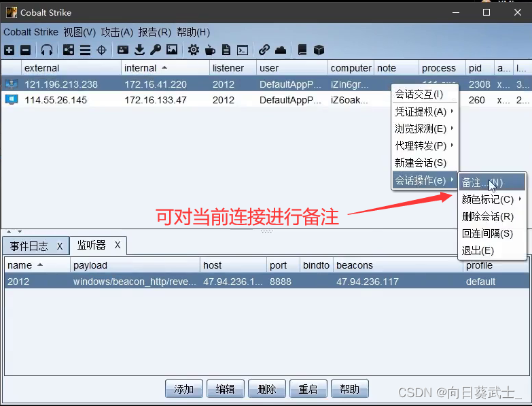The width and height of the screenshot is (532, 406).
Task: Expand the 会话操作(e) submenu entry
Action: pos(425,180)
